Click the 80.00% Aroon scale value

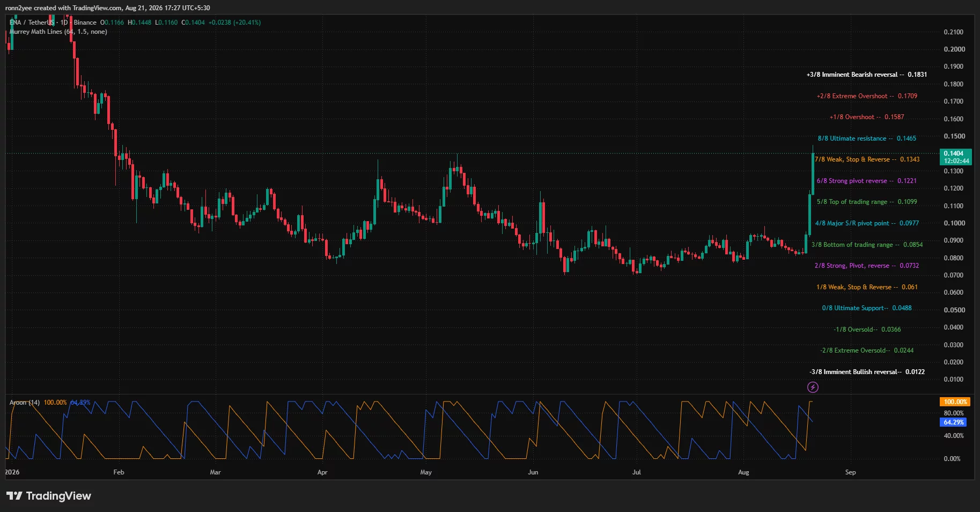coord(954,413)
